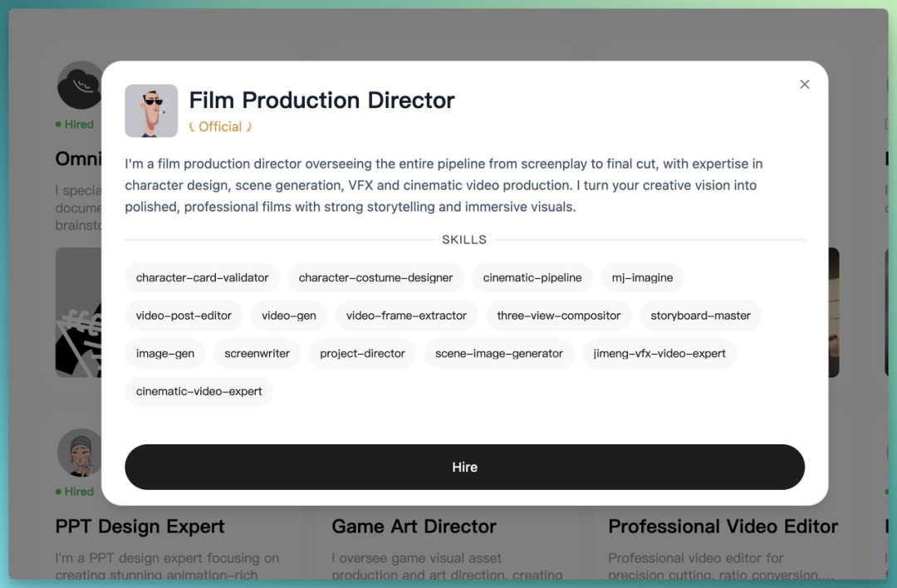Image resolution: width=897 pixels, height=588 pixels.
Task: Select the character-card-validator skill tag
Action: pos(202,277)
